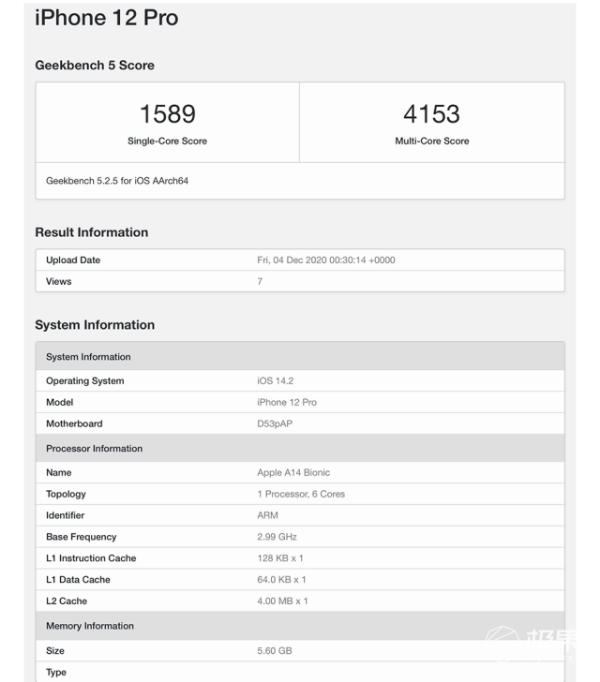Select the 128 KB x 1 value

coord(280,558)
